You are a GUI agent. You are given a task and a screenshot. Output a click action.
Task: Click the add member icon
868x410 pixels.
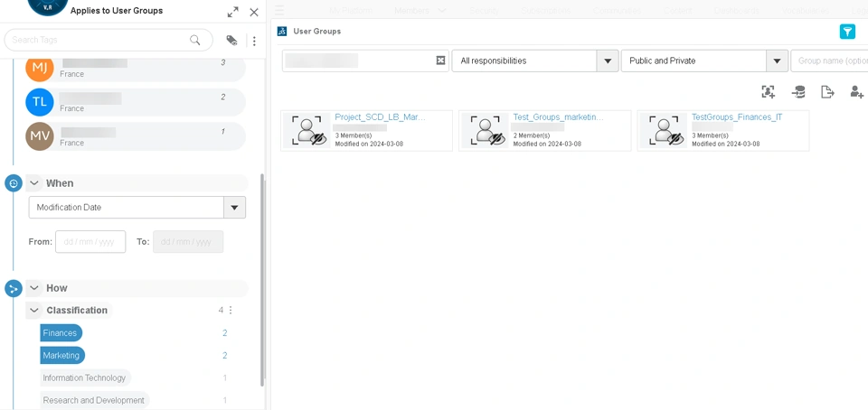(x=856, y=92)
